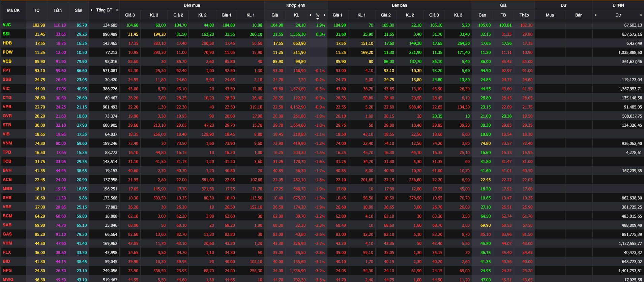Open the POW ticker symbol

tap(8, 52)
